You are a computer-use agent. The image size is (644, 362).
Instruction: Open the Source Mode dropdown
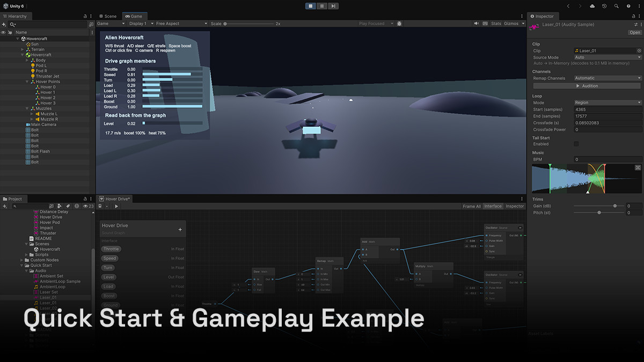(608, 57)
